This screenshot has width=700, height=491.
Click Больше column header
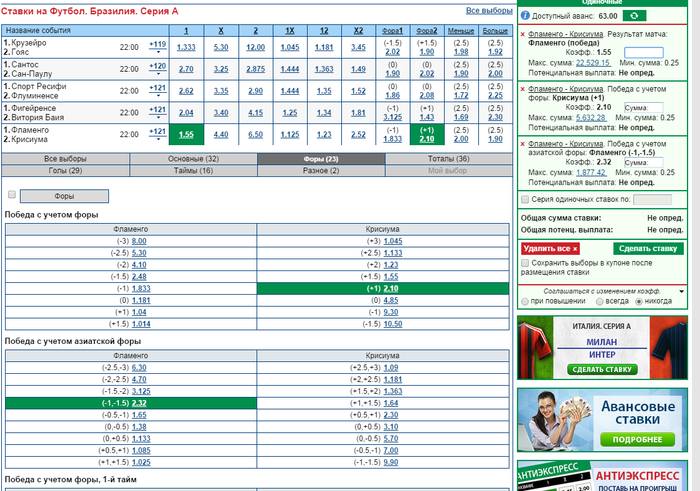(495, 31)
